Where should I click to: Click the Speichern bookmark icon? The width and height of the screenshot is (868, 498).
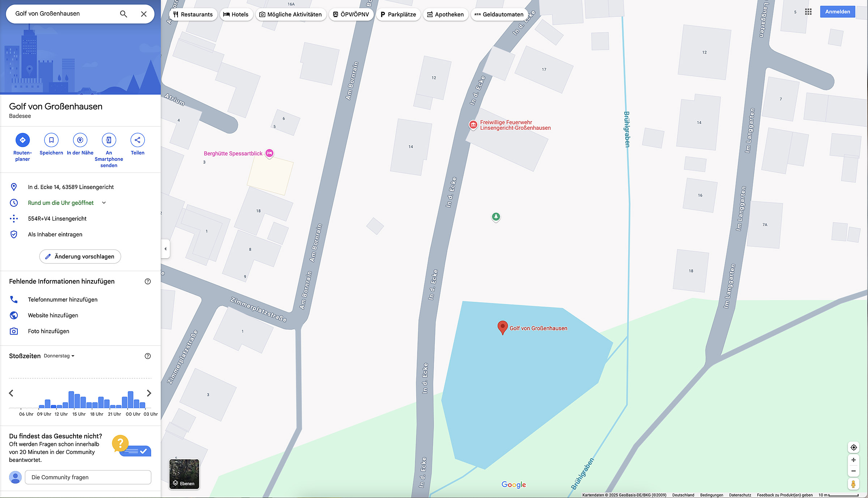point(51,140)
